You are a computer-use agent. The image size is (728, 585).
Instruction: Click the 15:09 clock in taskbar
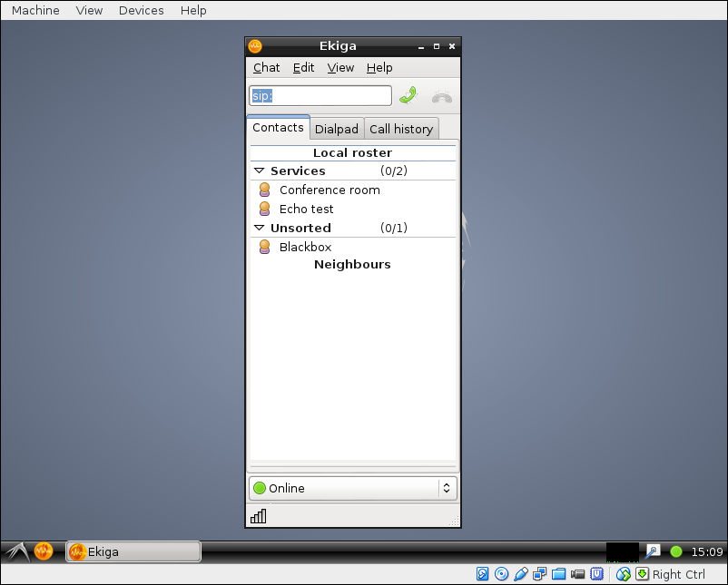pyautogui.click(x=707, y=551)
